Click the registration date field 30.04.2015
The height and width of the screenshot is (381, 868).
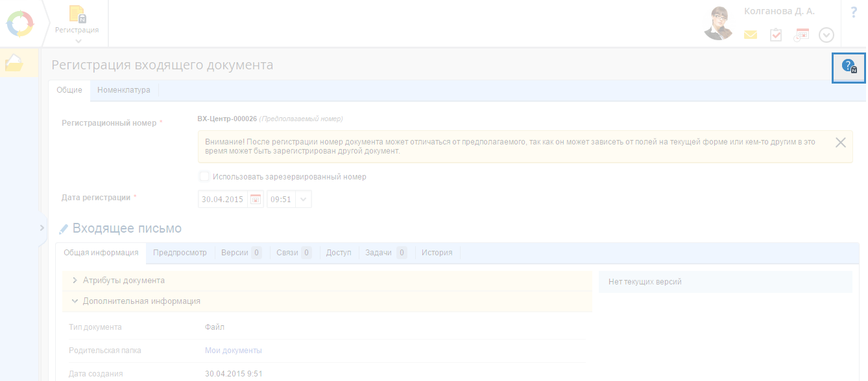tap(223, 200)
